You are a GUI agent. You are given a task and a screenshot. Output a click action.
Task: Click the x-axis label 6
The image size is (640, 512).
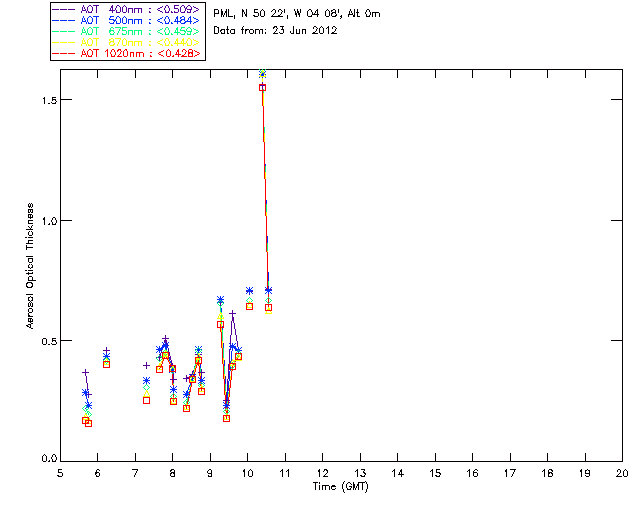[98, 473]
